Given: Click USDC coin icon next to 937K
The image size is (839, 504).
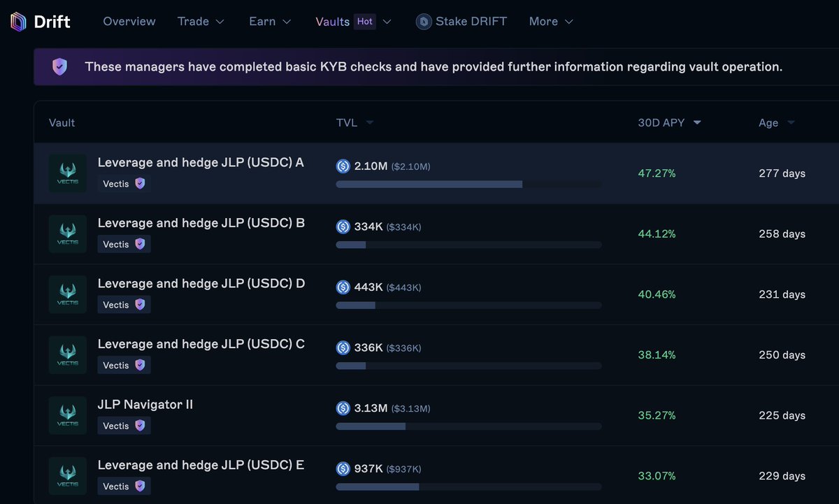Looking at the screenshot, I should click(x=343, y=468).
